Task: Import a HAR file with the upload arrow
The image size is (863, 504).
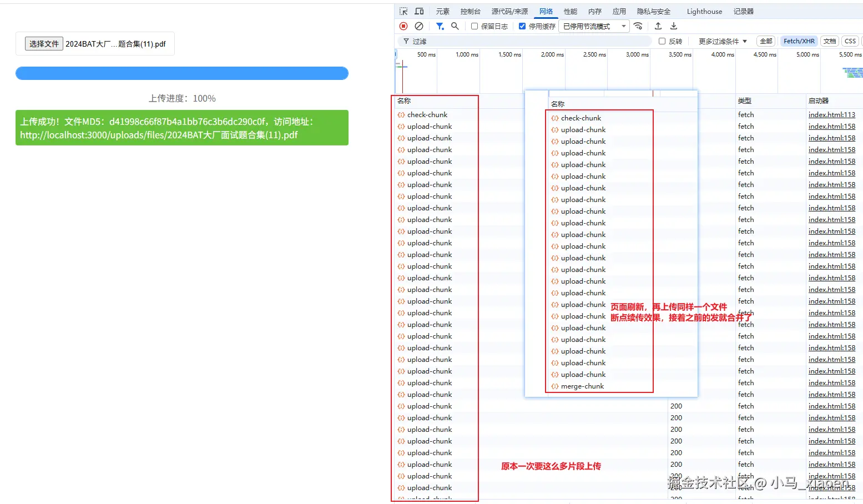Action: pyautogui.click(x=658, y=26)
